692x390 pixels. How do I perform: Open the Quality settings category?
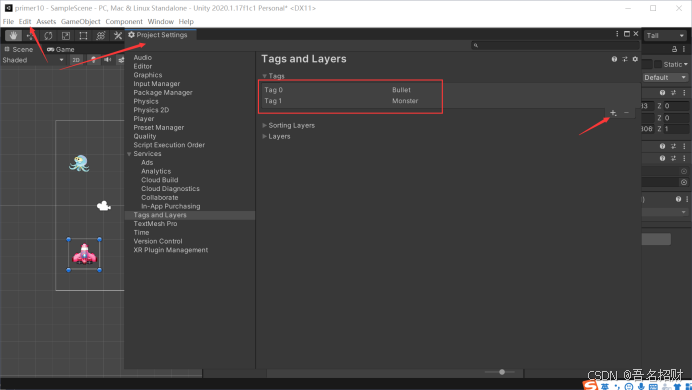tap(145, 136)
